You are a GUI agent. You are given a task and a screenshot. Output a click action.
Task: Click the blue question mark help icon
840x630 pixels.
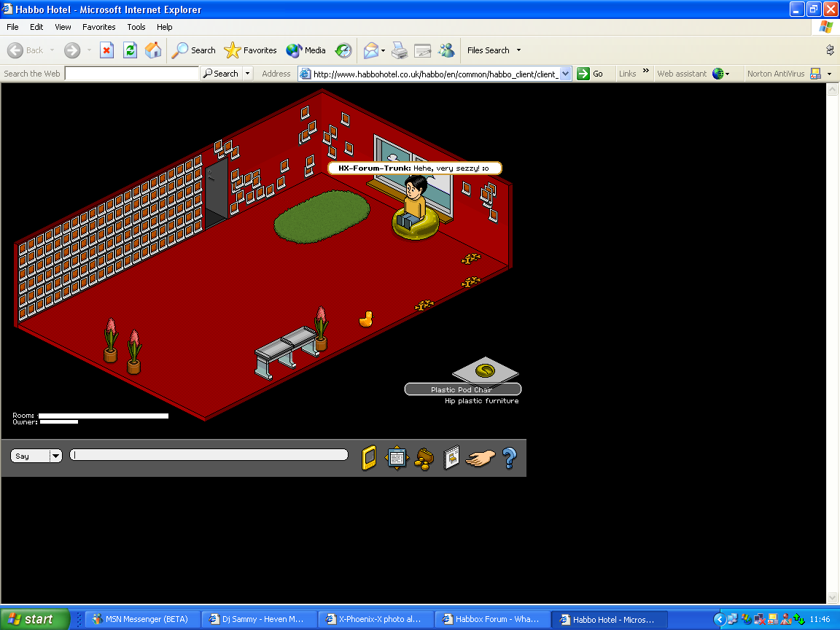click(509, 458)
